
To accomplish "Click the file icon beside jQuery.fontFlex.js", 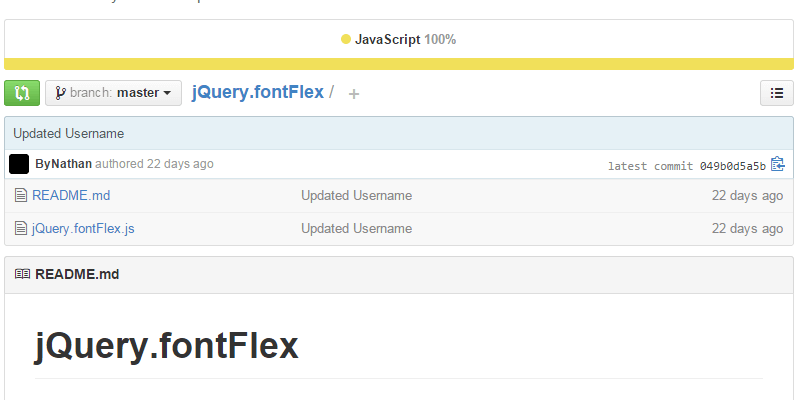I will click(x=21, y=229).
